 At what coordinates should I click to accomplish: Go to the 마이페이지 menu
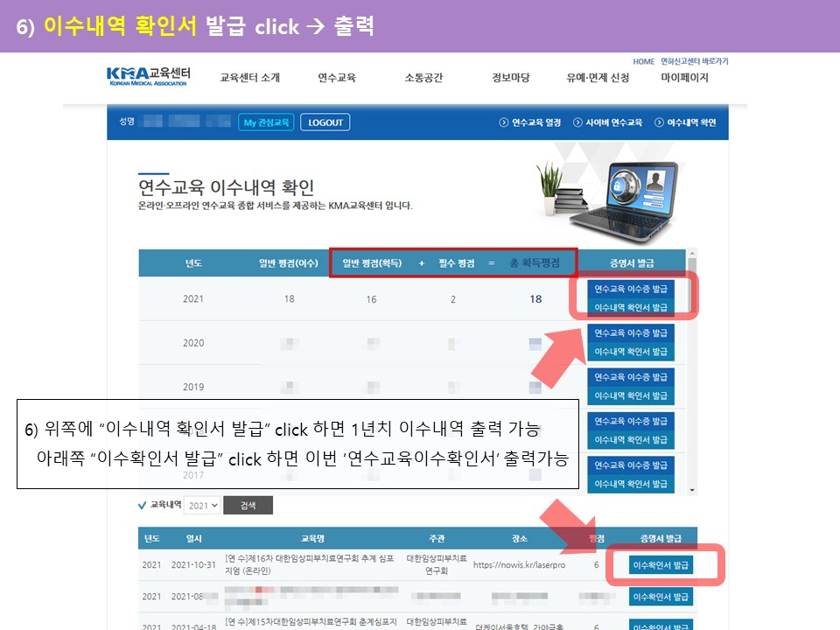[684, 78]
